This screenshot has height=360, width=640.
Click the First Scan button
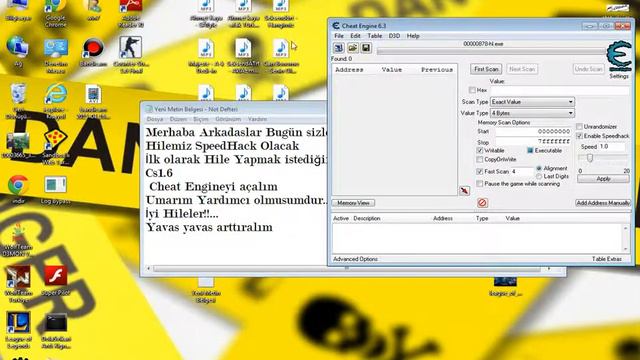coord(486,69)
